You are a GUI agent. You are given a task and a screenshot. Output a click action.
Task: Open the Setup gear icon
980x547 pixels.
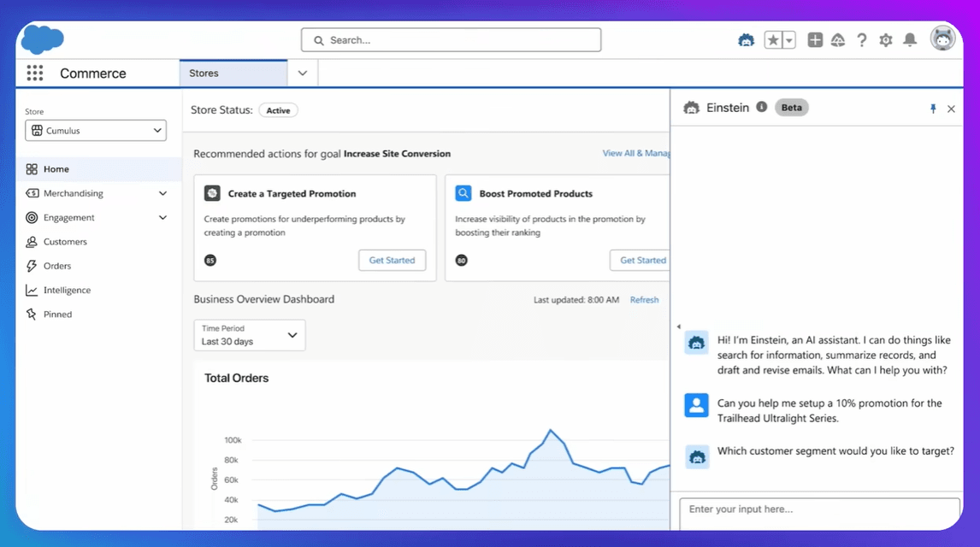tap(886, 40)
